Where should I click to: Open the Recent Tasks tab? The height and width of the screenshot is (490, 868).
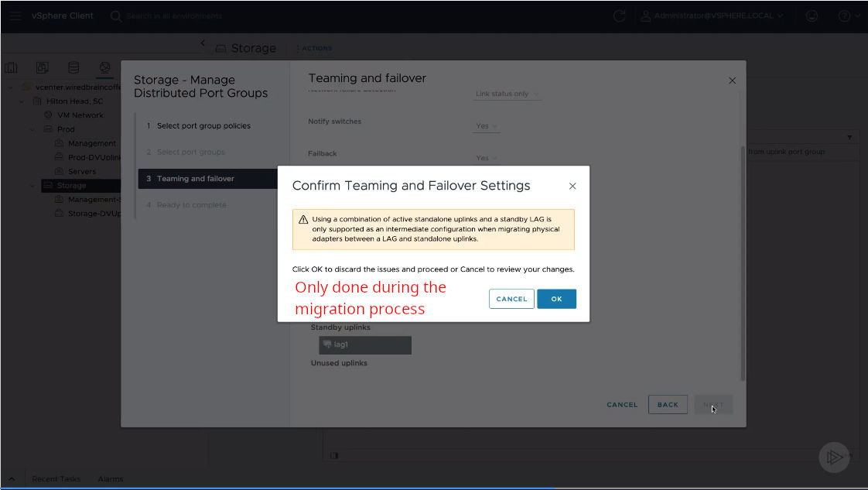pyautogui.click(x=56, y=479)
